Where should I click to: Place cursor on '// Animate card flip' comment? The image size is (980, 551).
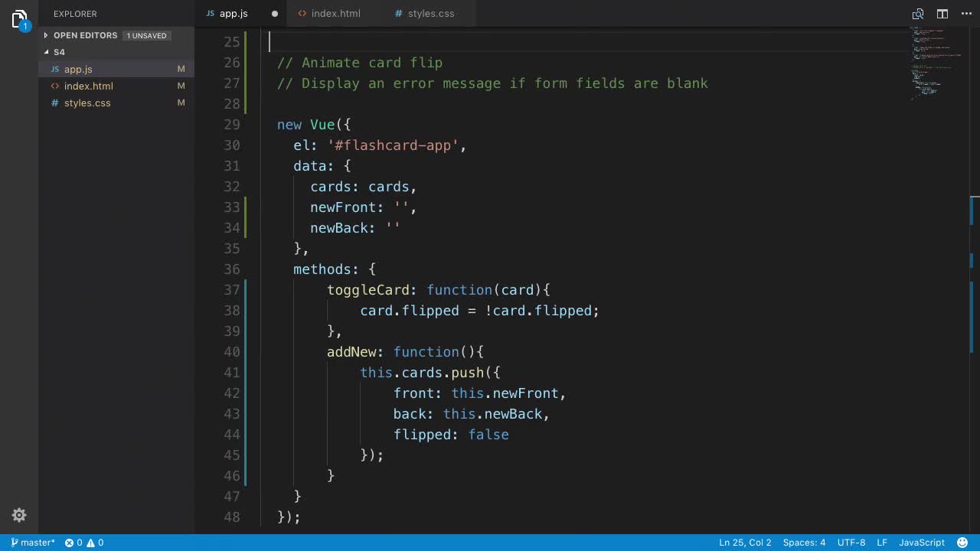(360, 63)
